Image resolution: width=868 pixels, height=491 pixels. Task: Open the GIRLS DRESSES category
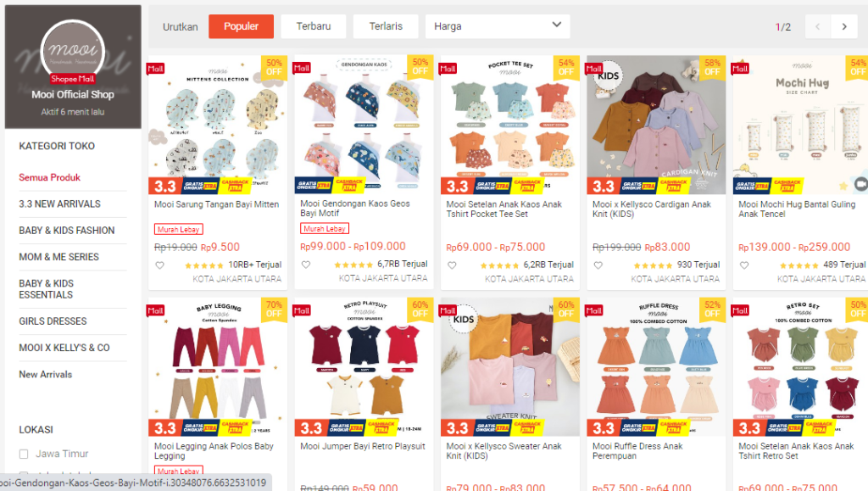53,321
